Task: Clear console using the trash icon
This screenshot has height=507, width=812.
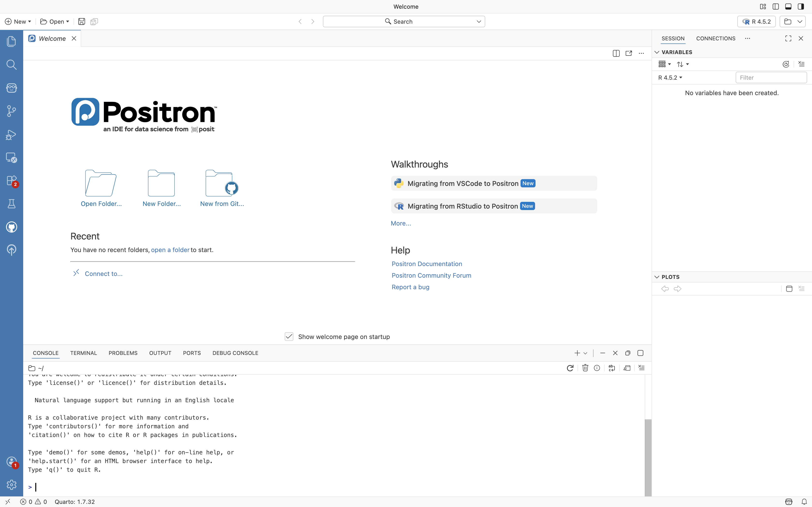Action: 585,368
